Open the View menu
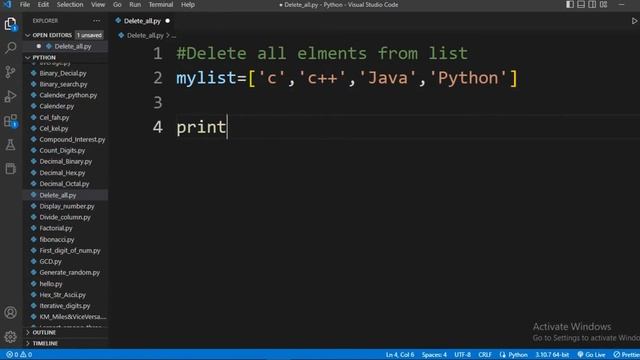 pos(98,4)
